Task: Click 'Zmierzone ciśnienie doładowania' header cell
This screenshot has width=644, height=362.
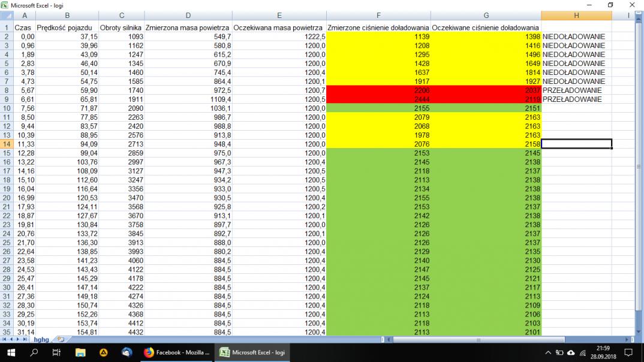Action: (x=379, y=28)
